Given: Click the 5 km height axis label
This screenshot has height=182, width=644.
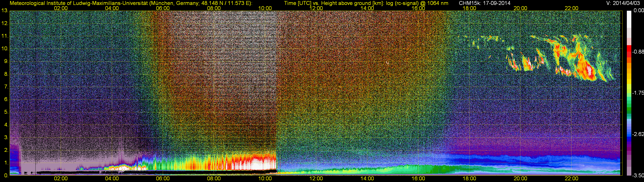Looking at the screenshot, I should click(6, 112).
